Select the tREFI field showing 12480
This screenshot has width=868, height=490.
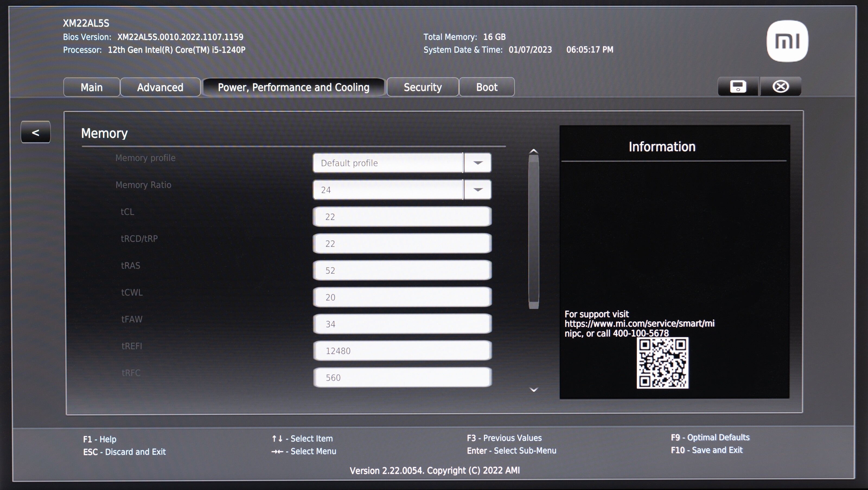click(x=402, y=351)
